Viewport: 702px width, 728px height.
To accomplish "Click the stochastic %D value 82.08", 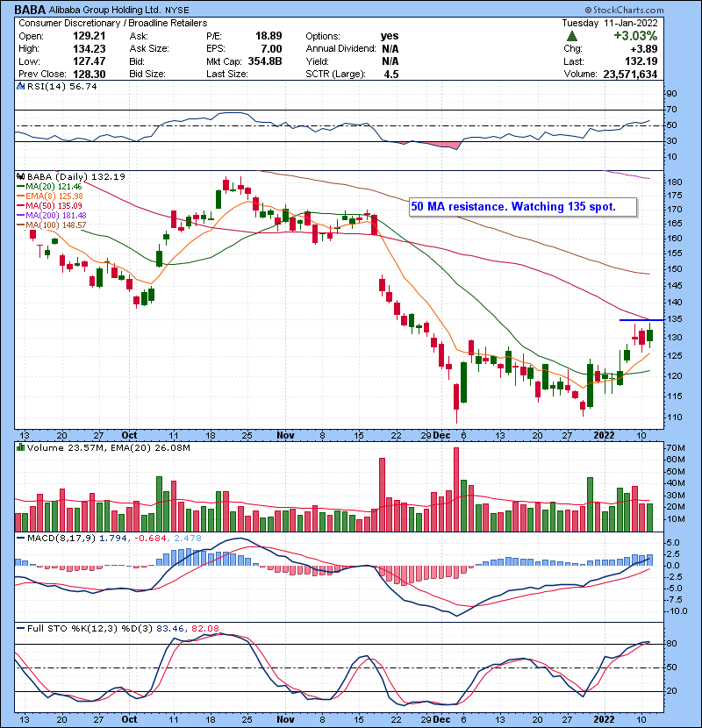I will [204, 629].
